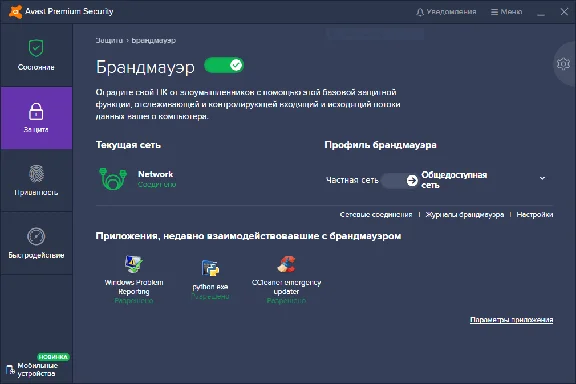The width and height of the screenshot is (576, 384).
Task: Click CCleaner emergency updater icon
Action: click(286, 264)
